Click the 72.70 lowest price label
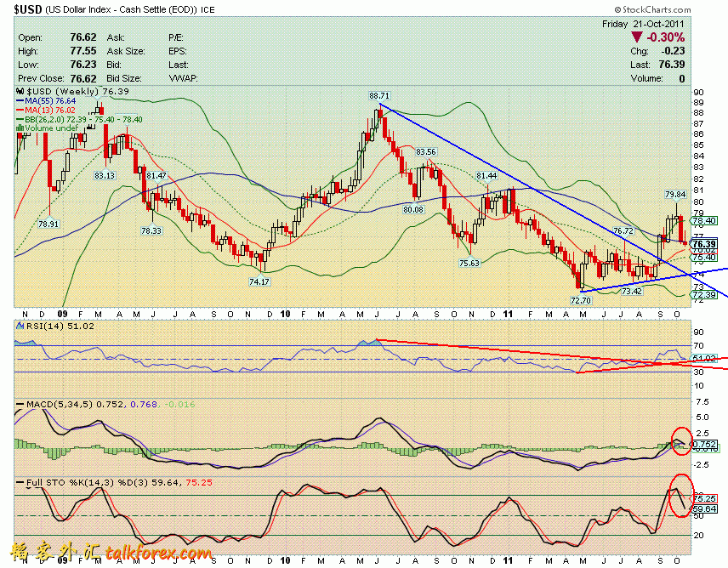 (x=581, y=300)
